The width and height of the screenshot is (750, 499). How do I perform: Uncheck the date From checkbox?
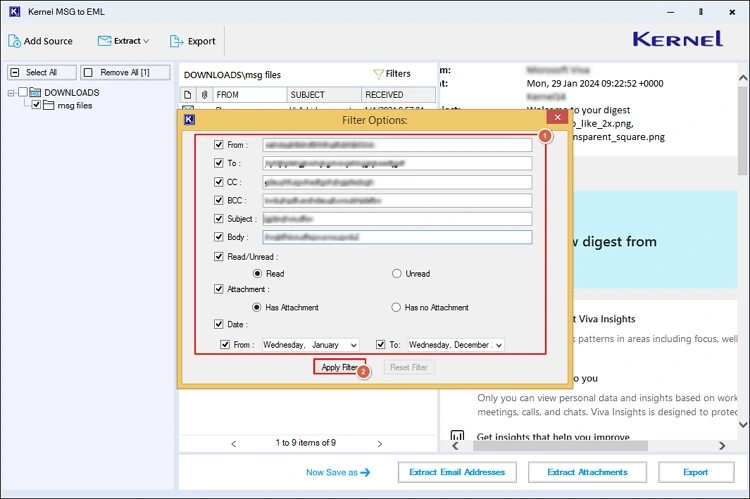225,344
